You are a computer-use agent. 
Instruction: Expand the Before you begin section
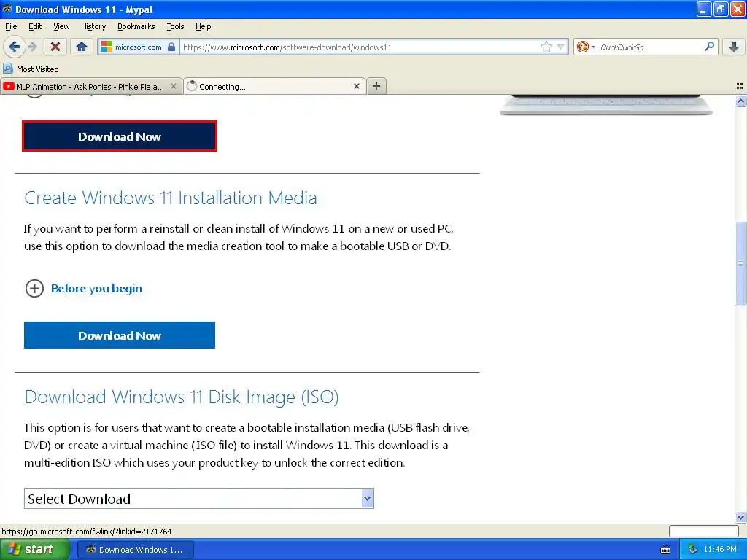click(34, 288)
